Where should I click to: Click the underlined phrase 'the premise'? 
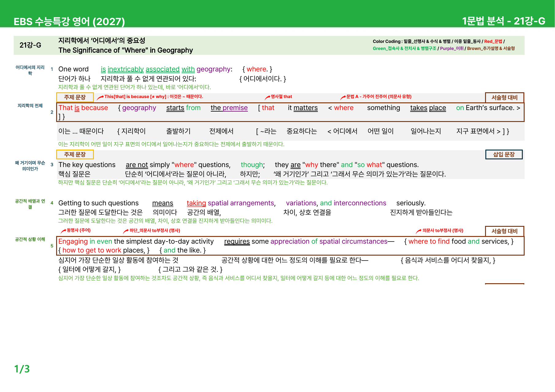point(229,108)
